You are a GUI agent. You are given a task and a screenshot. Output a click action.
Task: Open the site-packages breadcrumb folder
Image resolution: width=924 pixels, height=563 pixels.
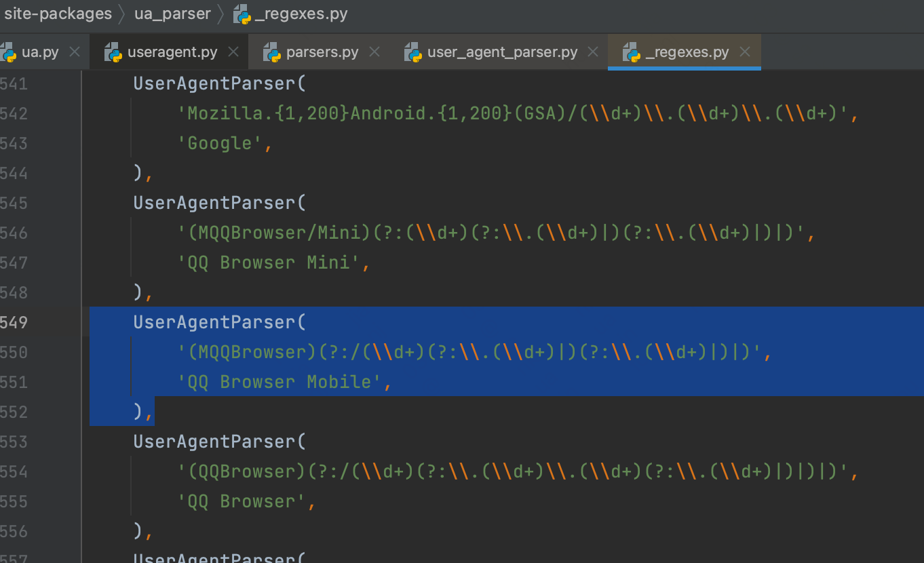click(58, 14)
